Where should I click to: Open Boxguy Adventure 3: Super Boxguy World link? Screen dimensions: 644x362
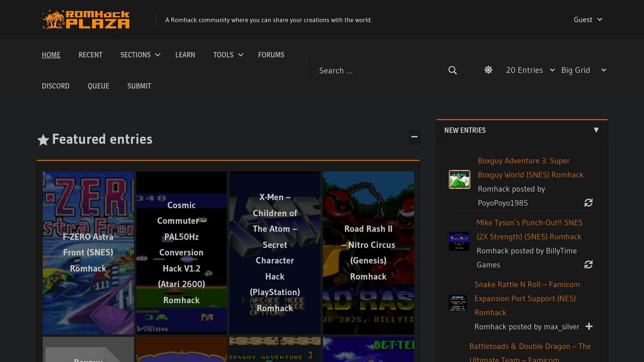[x=530, y=168]
